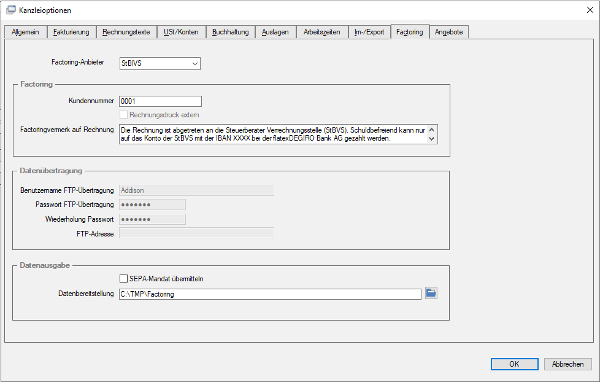The image size is (600, 382).
Task: Click into the Kundennummer field
Action: 160,101
